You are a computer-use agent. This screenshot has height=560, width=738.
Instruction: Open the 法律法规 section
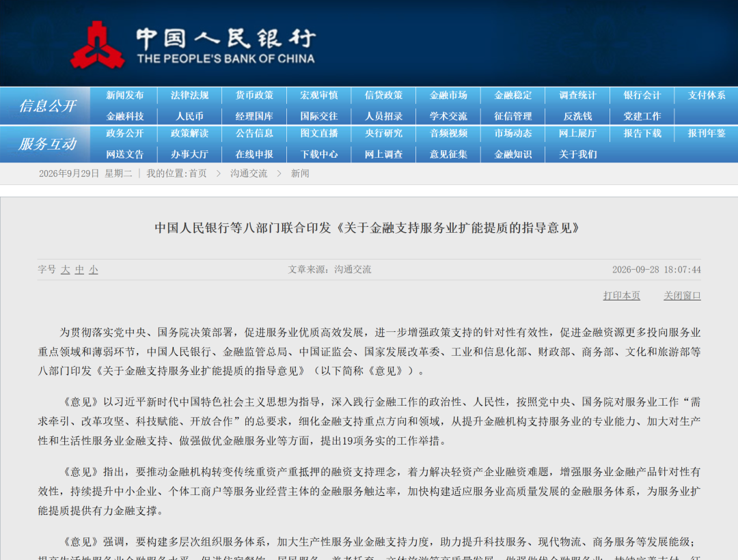(189, 96)
